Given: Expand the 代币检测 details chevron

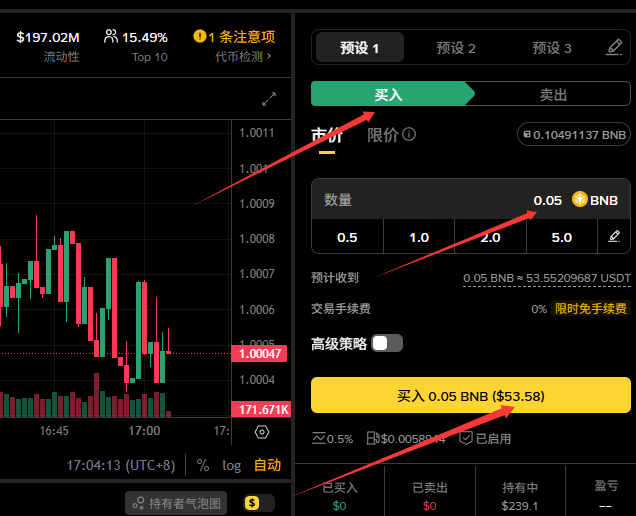Looking at the screenshot, I should 270,57.
